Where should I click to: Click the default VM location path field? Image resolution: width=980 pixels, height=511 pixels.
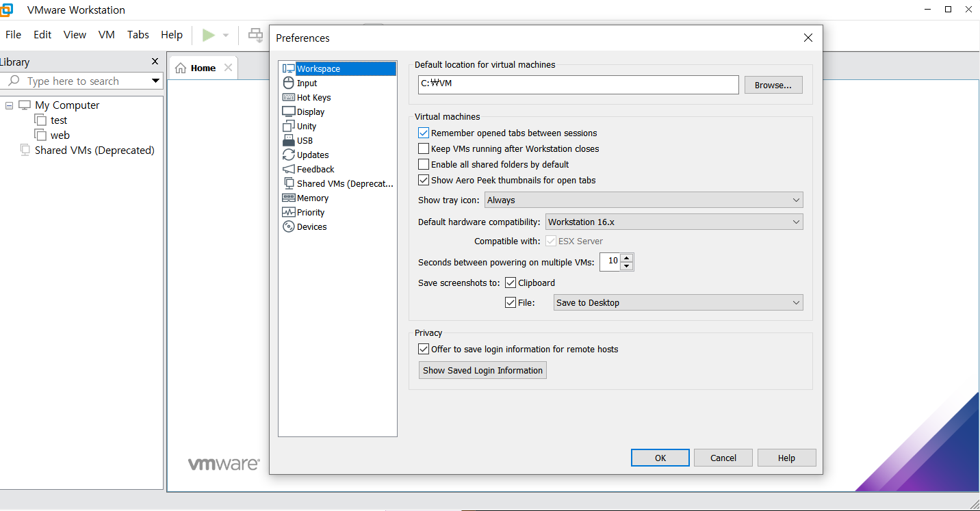pyautogui.click(x=578, y=85)
